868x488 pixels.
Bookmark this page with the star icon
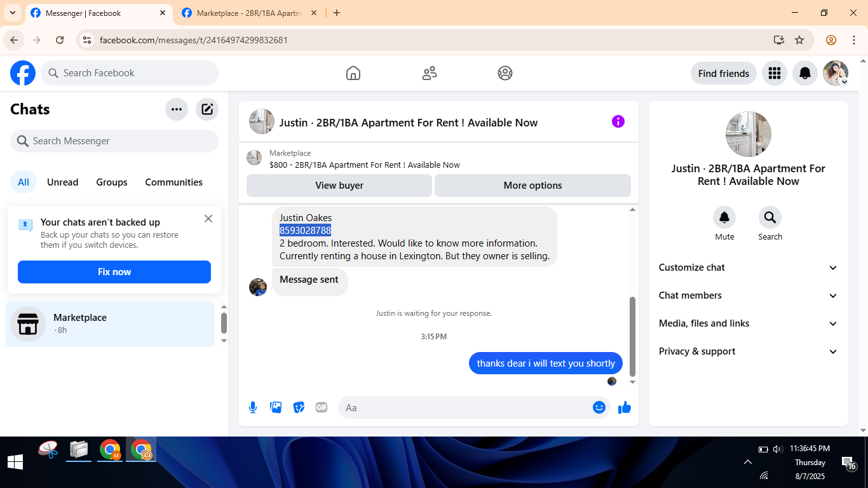[x=799, y=40]
